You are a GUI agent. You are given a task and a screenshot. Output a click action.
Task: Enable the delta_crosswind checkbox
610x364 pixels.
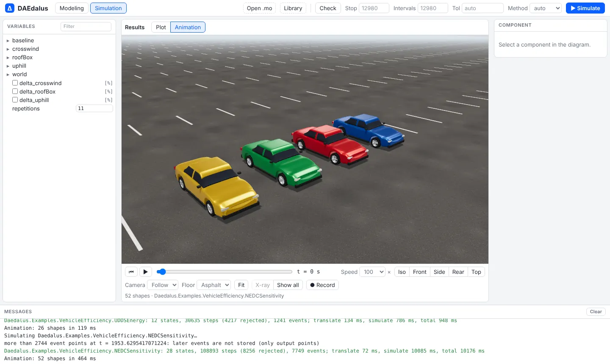[x=15, y=83]
